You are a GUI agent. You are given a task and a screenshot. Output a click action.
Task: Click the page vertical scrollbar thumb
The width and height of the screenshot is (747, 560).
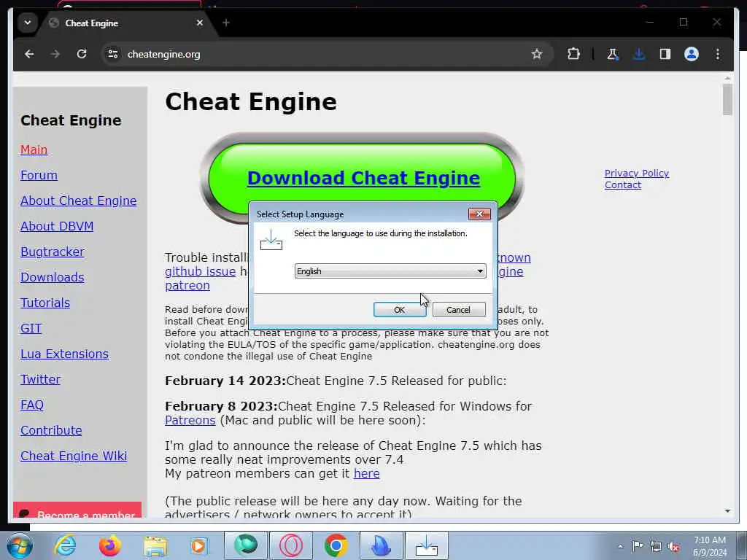tap(727, 99)
